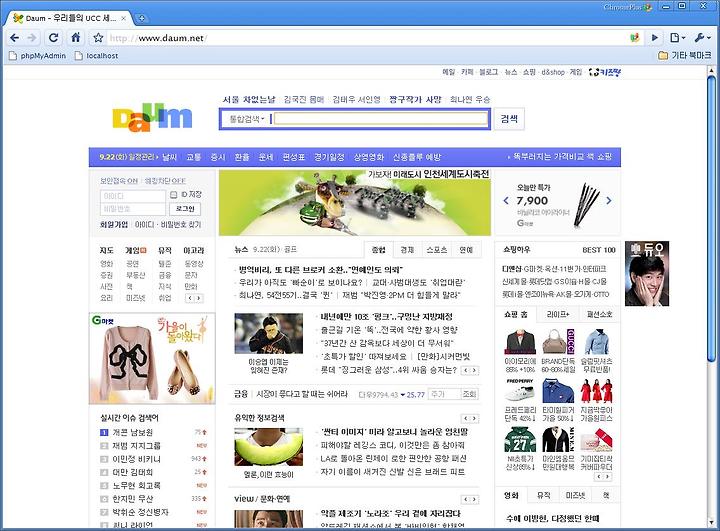Viewport: 720px width, 531px height.
Task: Open the 영화 tab at bottom right
Action: tap(511, 495)
